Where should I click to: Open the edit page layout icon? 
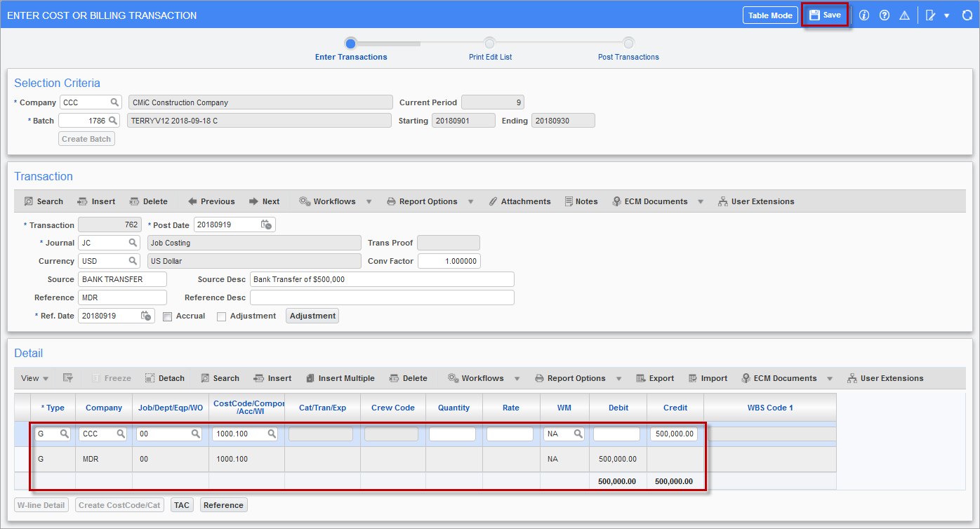[x=931, y=15]
